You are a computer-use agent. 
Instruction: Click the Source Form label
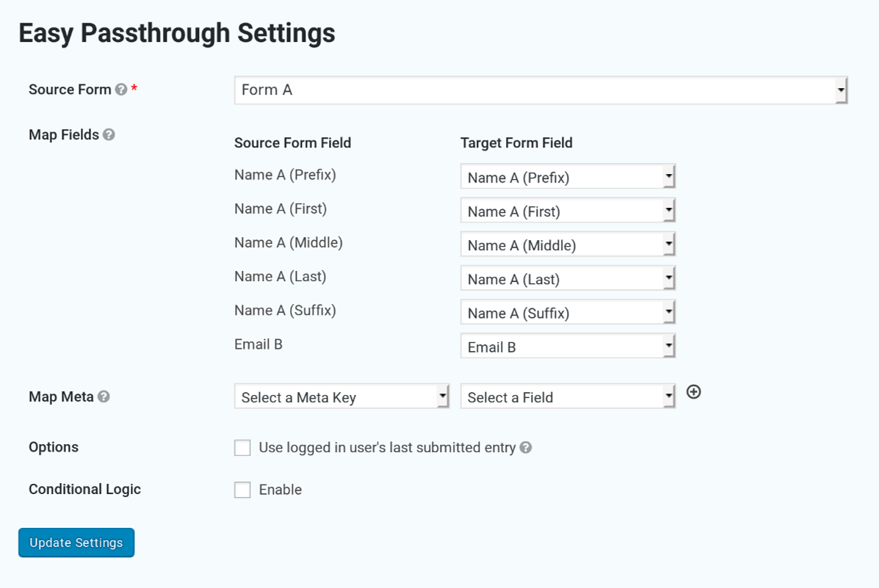pyautogui.click(x=70, y=90)
